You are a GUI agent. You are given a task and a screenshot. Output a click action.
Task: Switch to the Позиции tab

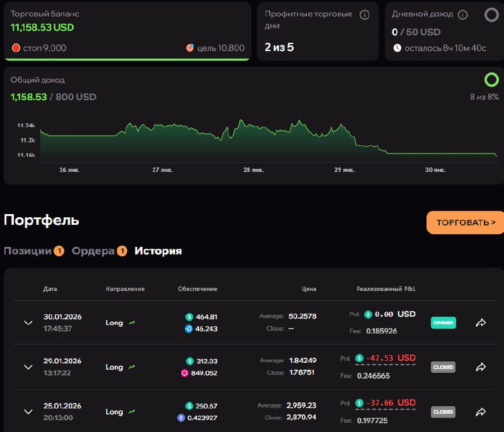point(28,251)
